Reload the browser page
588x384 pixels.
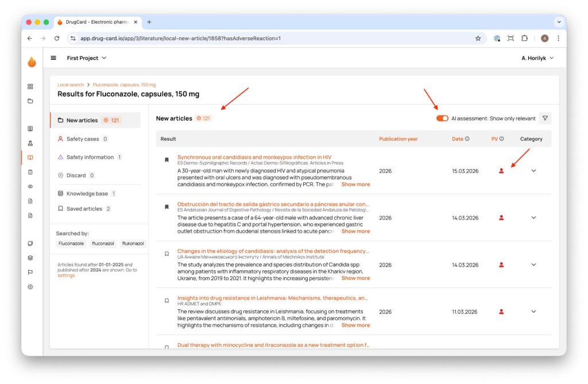tap(57, 39)
